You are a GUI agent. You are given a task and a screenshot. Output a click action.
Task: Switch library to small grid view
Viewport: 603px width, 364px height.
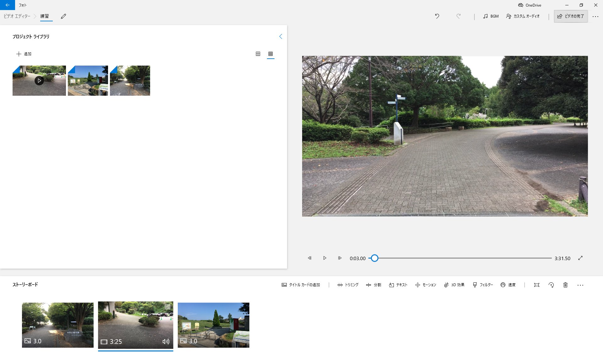[270, 54]
